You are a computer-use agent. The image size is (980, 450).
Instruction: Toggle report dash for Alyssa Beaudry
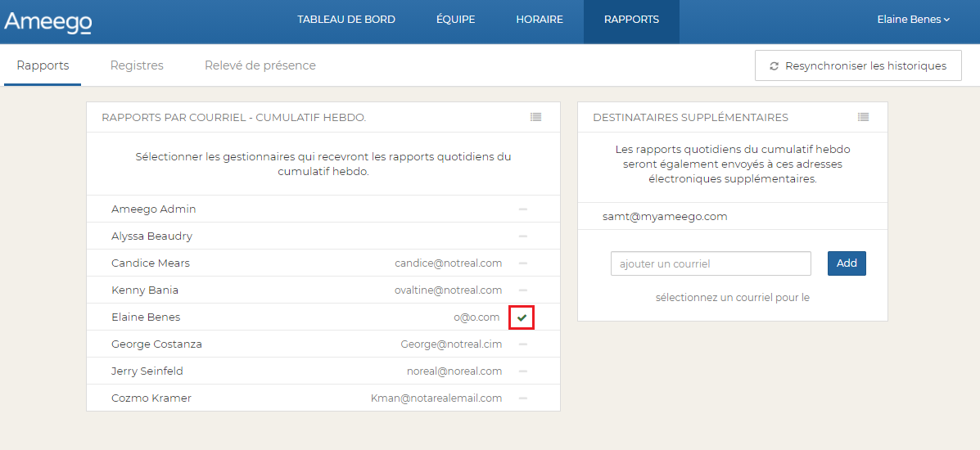tap(522, 236)
